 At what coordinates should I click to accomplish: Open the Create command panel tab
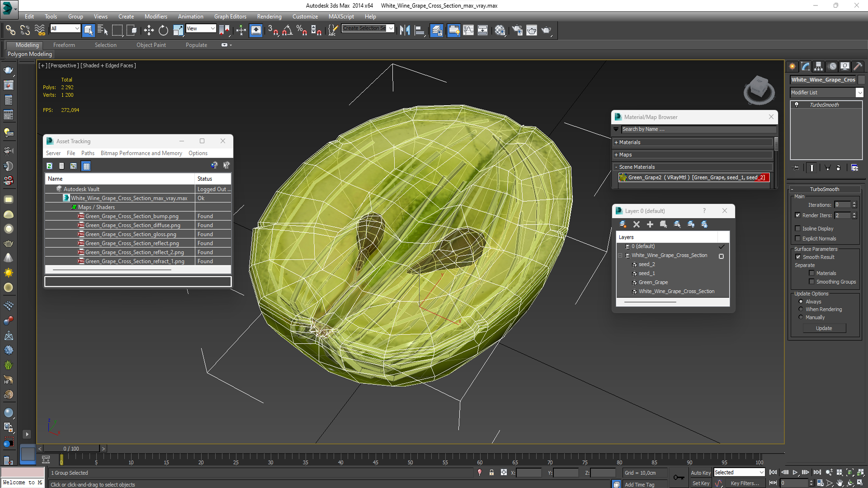pyautogui.click(x=793, y=66)
